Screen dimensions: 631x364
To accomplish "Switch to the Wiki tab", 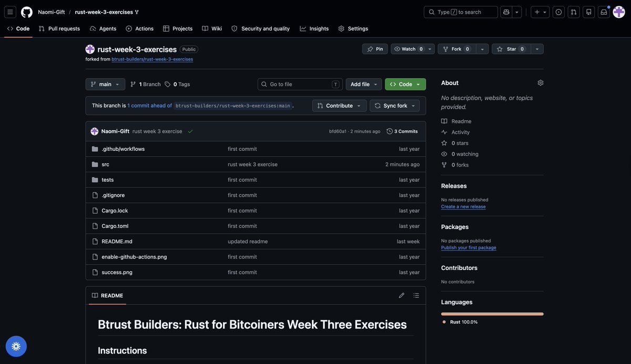I will 212,28.
